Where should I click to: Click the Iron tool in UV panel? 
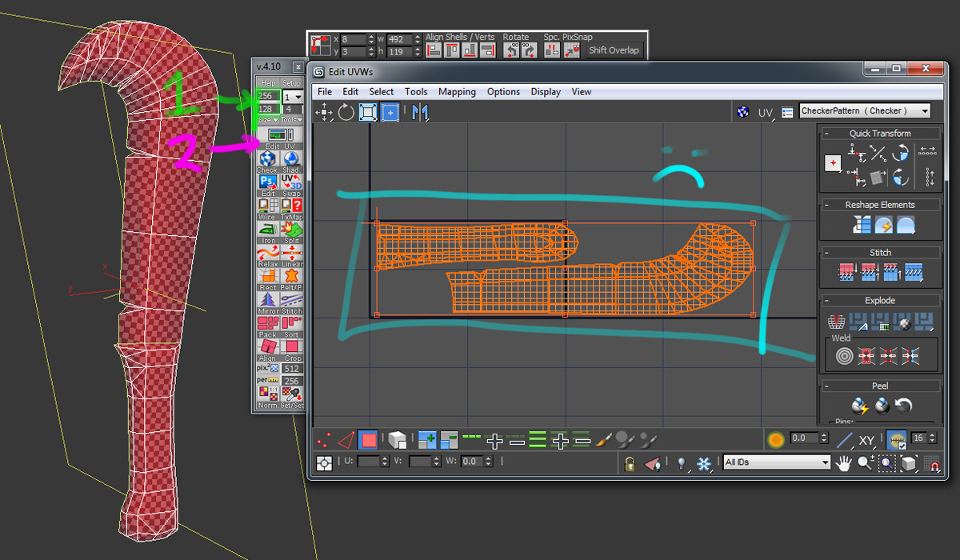[x=268, y=228]
